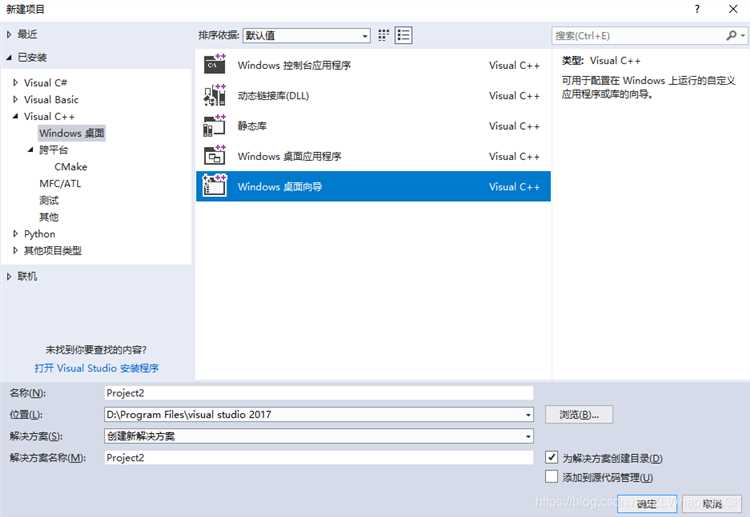Open the search options dropdown arrow
Image resolution: width=750 pixels, height=517 pixels.
[x=742, y=35]
